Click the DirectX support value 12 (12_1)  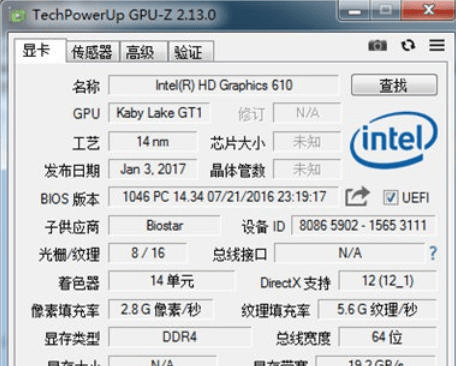[388, 281]
